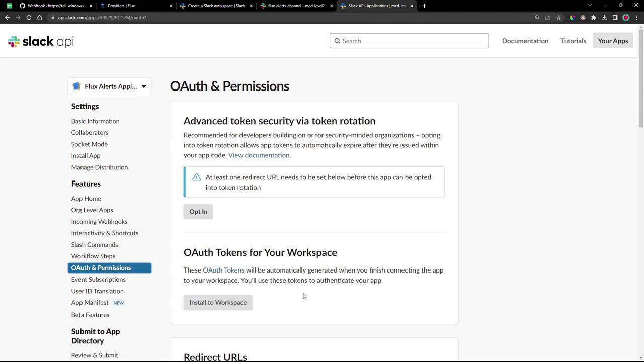644x362 pixels.
Task: Switch to the flux-alerts-channel Slack tab
Action: (x=296, y=6)
